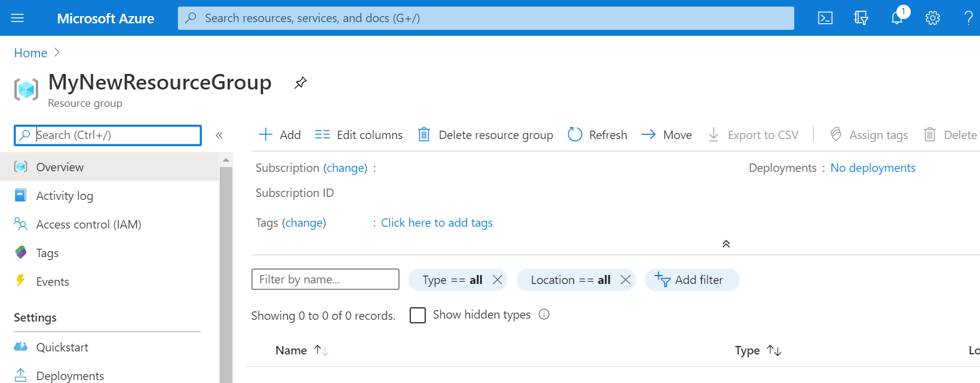Click the resource group cube icon
The image size is (980, 383).
(26, 89)
